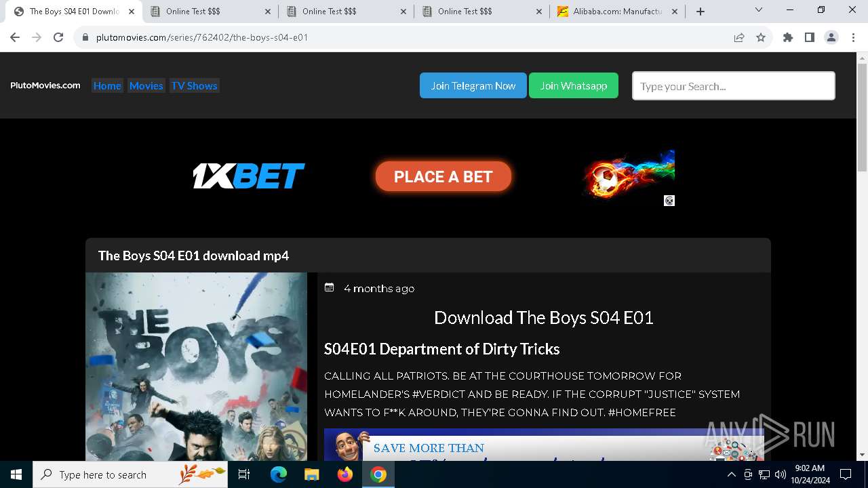Focus the Type your Search field
Viewport: 868px width, 488px height.
point(734,86)
